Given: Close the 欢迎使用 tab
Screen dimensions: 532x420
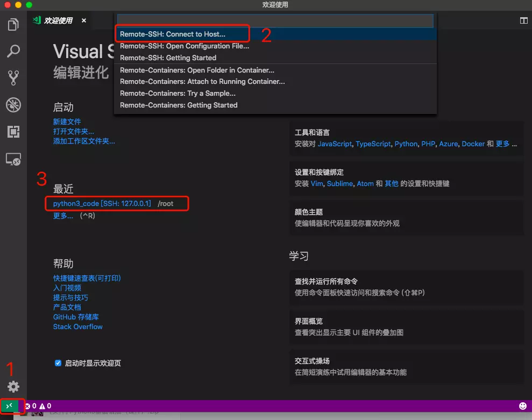Looking at the screenshot, I should click(84, 20).
